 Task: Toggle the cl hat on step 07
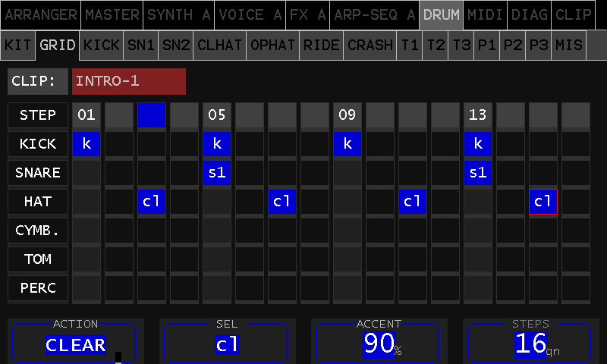(x=282, y=202)
